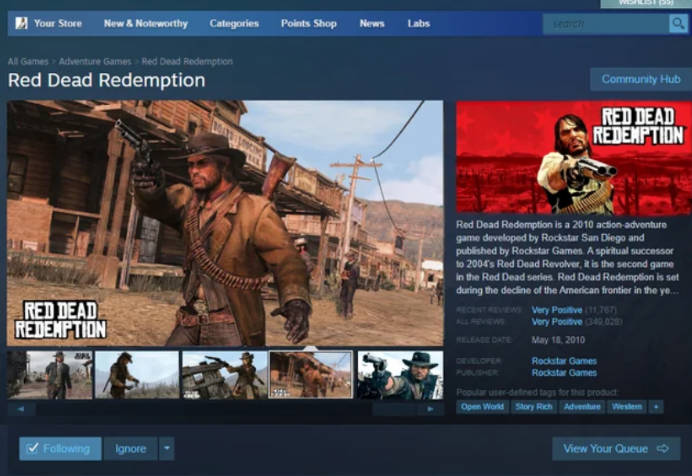Follow the Red Dead Redemption breadcrumb link
This screenshot has height=476, width=692.
(187, 61)
